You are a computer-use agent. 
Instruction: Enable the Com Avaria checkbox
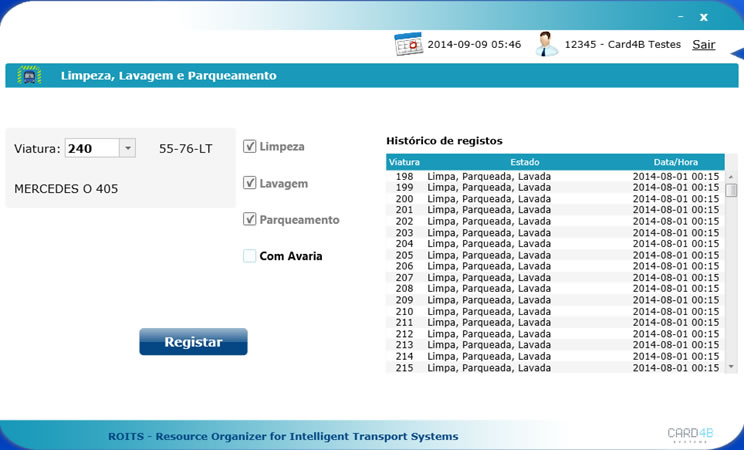tap(250, 256)
